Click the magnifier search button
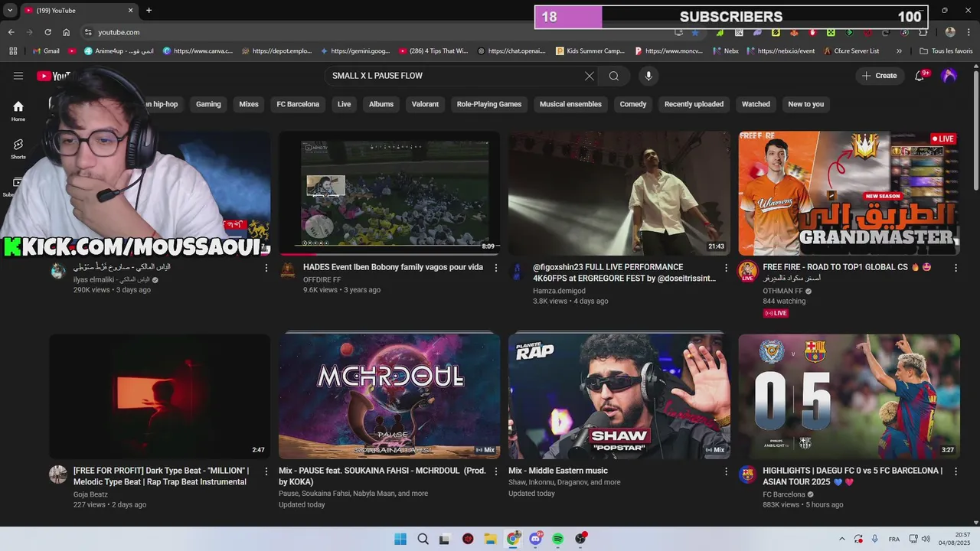980x551 pixels. click(614, 76)
